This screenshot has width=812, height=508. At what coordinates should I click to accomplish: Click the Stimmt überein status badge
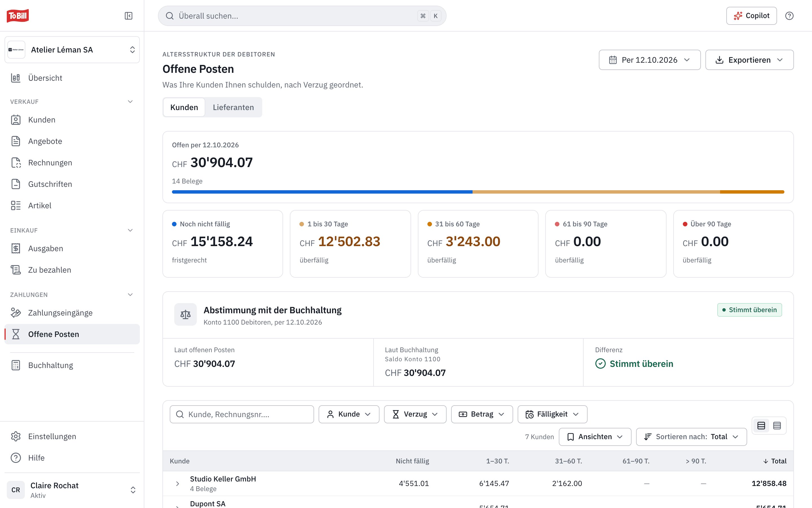[749, 310]
